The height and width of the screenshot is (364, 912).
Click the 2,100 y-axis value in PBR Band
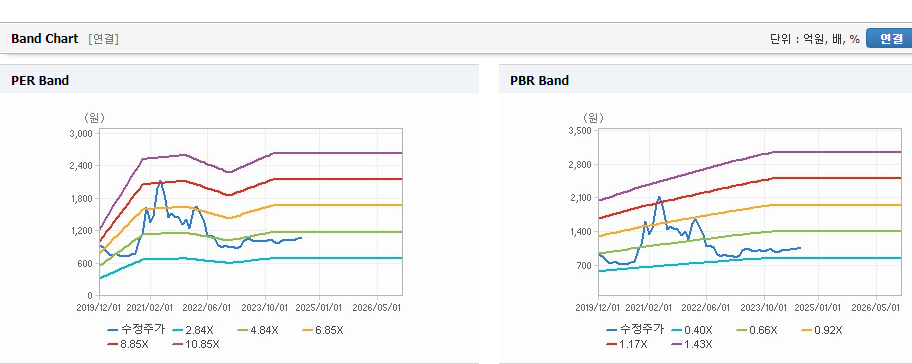click(x=580, y=198)
